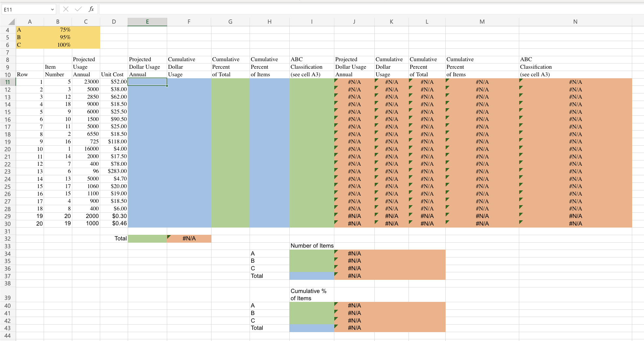Viewport: 644px width, 341px height.
Task: Select the cell showing $118.00
Action: (114, 141)
